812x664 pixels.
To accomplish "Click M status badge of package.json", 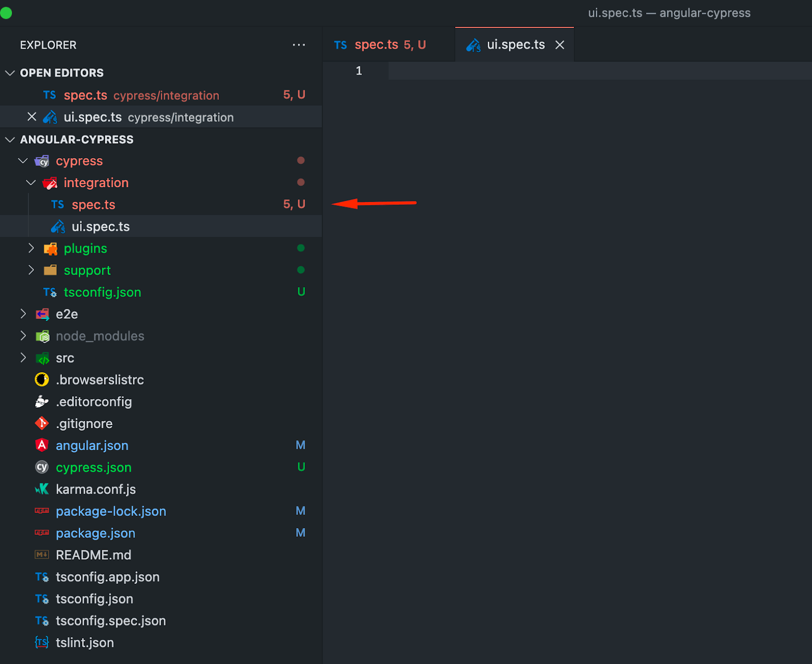I will click(x=300, y=533).
